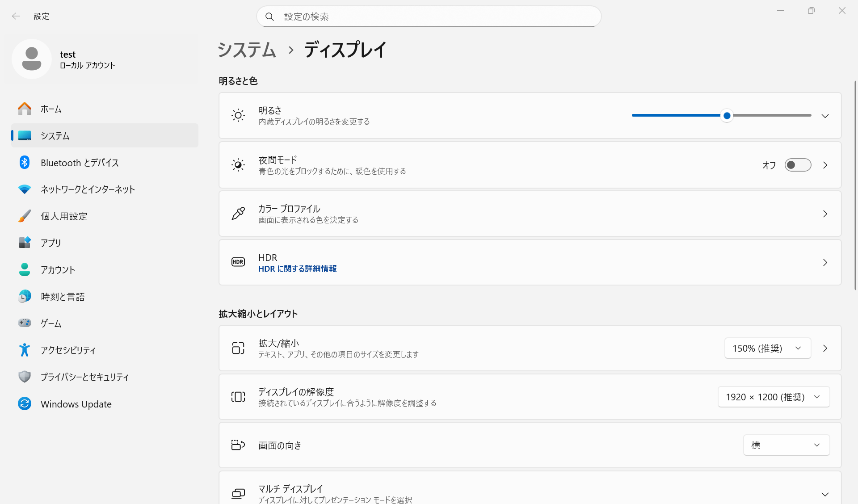This screenshot has height=504, width=858.
Task: Open the 1920 × 1200 resolution dropdown
Action: click(774, 397)
